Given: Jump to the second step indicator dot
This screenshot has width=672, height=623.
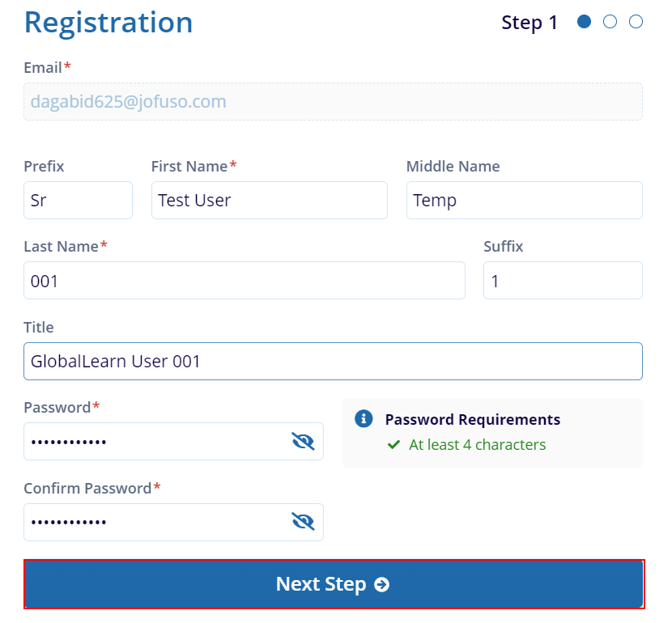Looking at the screenshot, I should tap(610, 21).
